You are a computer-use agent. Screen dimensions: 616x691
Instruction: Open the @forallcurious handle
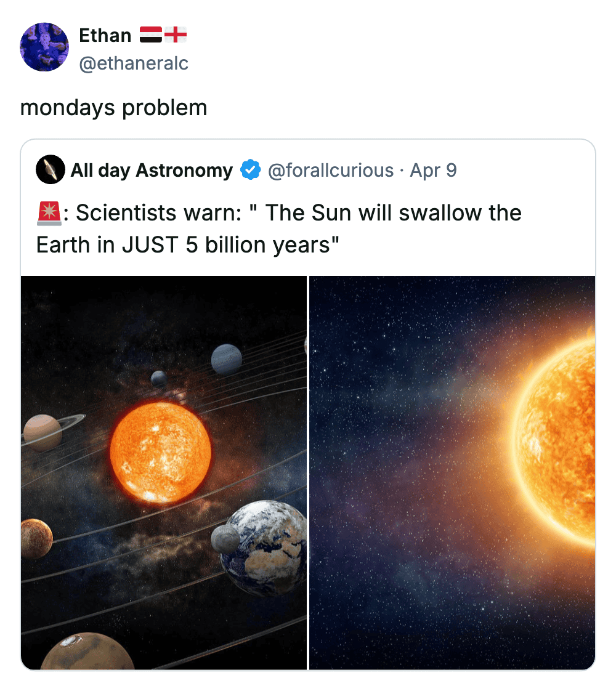pos(330,170)
